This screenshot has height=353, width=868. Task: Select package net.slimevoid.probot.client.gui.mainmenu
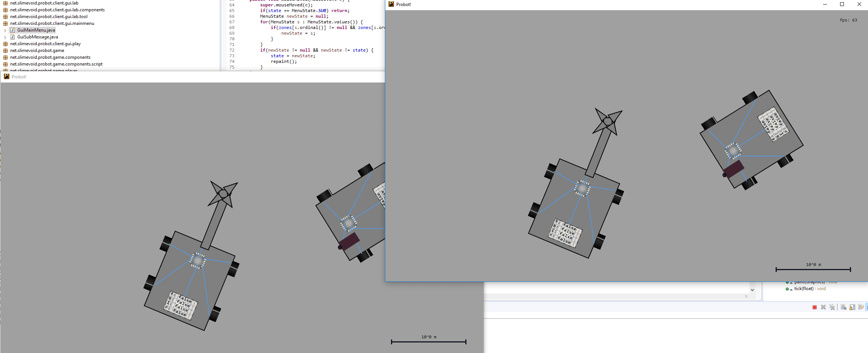pos(52,23)
